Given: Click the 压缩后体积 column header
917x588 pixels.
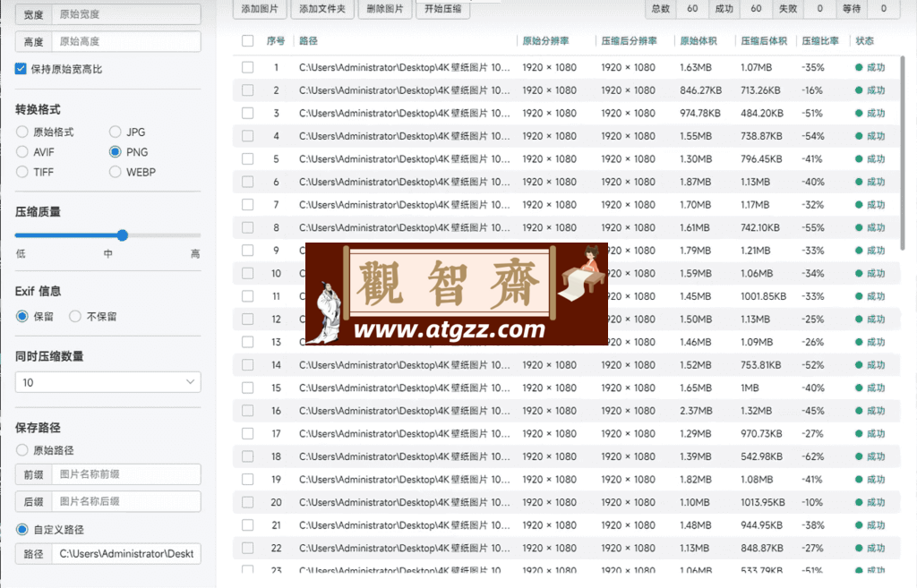Looking at the screenshot, I should click(764, 41).
